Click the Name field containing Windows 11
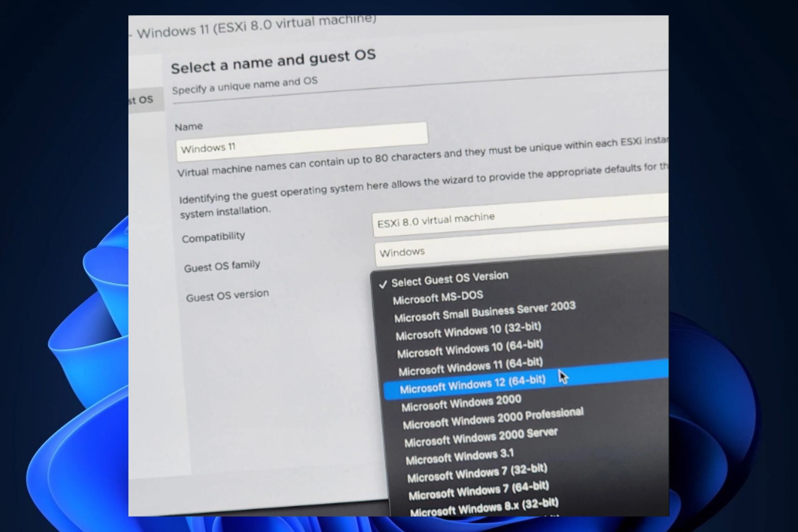The image size is (798, 532). [301, 141]
